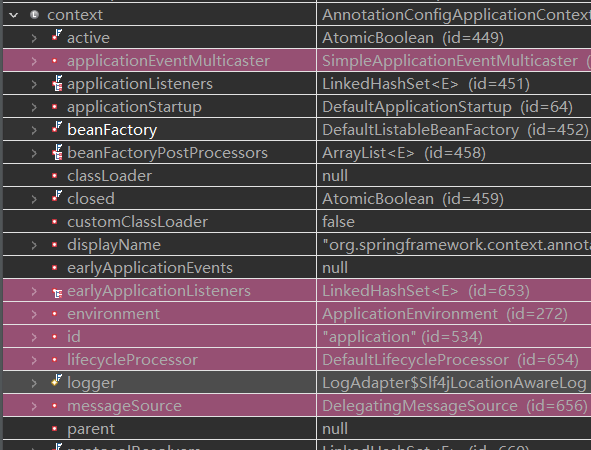Click the field icon beside applicationListeners

coord(57,83)
